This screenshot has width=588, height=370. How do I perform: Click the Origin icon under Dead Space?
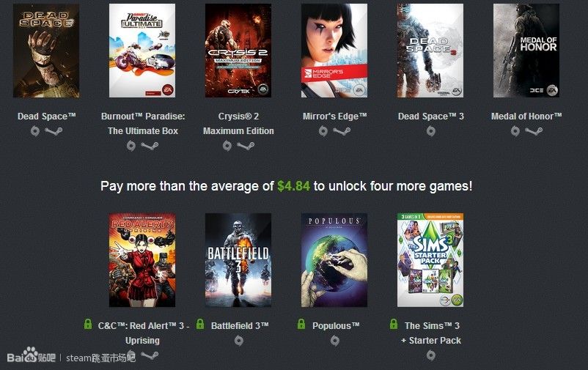coord(35,131)
